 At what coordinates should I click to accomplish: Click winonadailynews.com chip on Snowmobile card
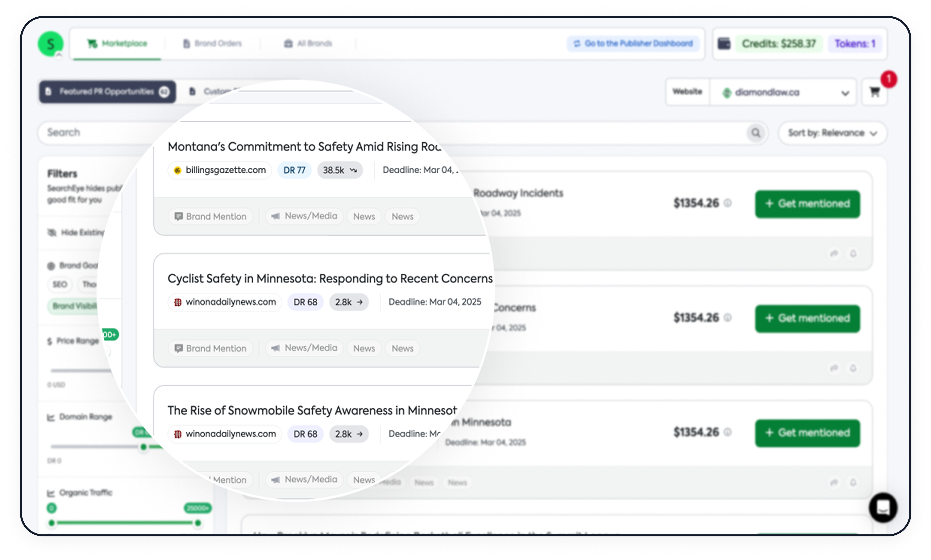(x=225, y=434)
